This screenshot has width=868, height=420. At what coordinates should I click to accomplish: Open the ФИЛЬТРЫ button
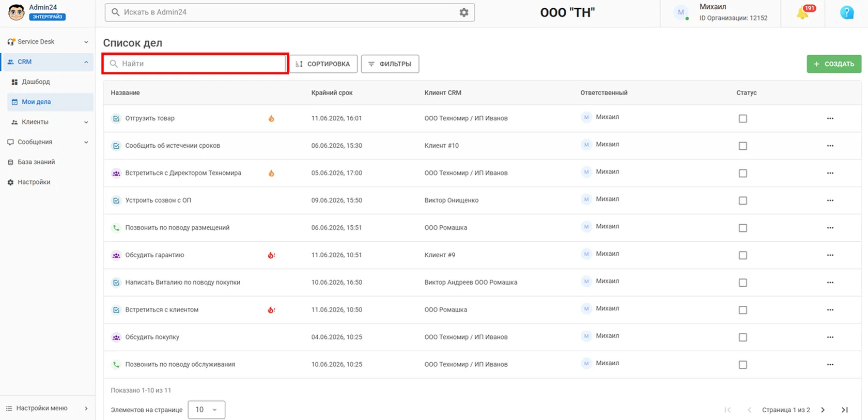390,64
